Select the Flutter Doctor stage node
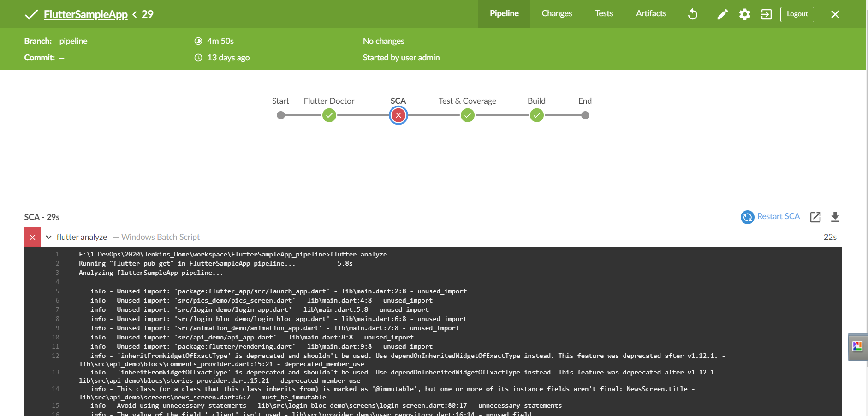The height and width of the screenshot is (416, 868). pos(329,115)
